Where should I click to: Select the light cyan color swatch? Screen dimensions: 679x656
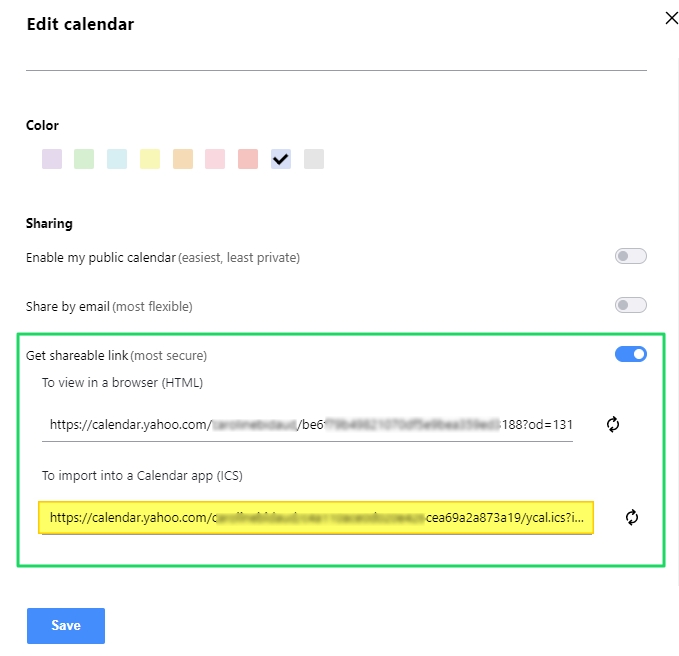click(x=117, y=159)
